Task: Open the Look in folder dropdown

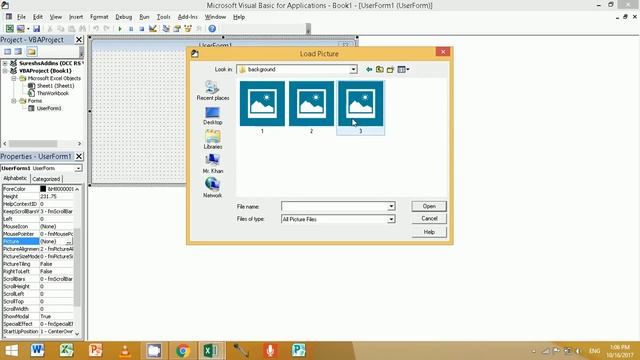Action: (353, 69)
